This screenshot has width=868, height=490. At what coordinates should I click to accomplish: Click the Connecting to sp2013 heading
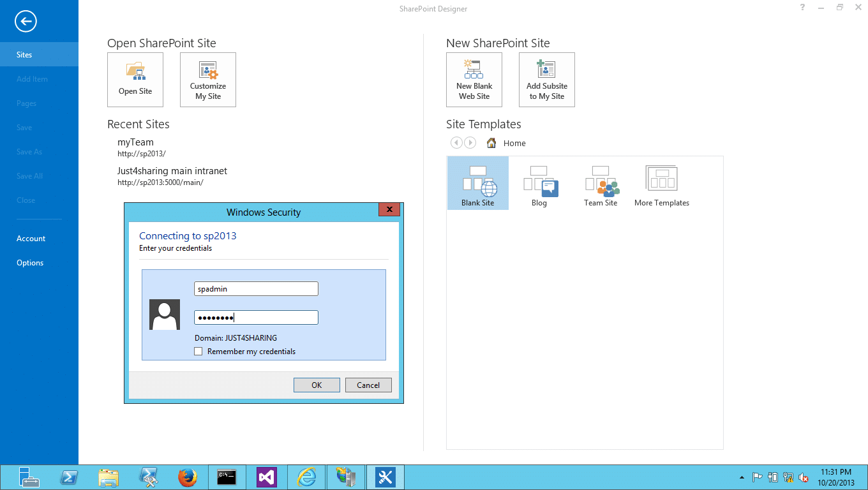point(188,236)
